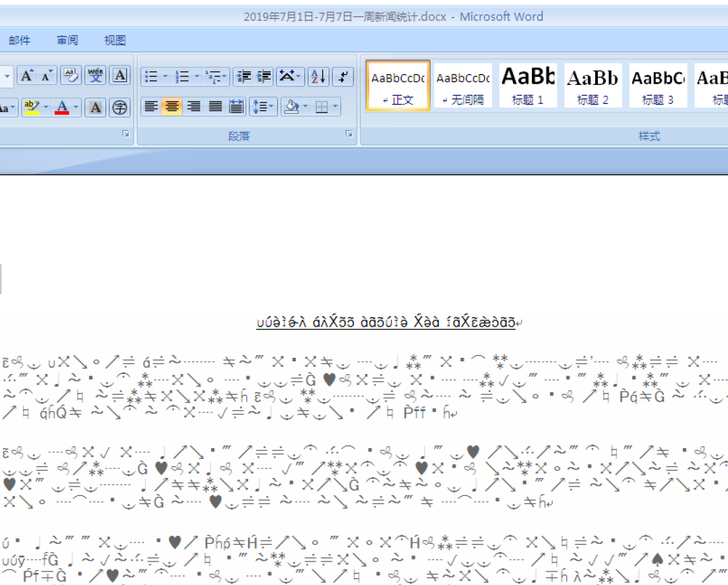Click the Phonetic Guide (wén) icon
Image resolution: width=728 pixels, height=585 pixels.
click(95, 76)
